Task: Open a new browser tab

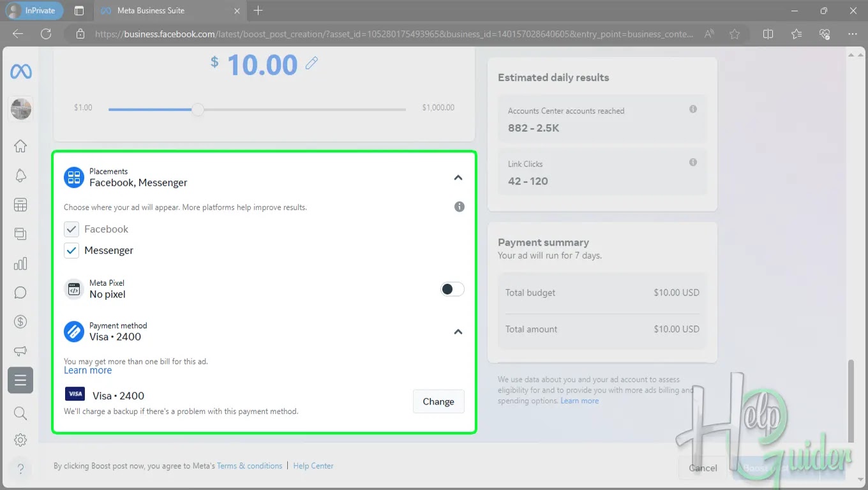Action: [258, 11]
